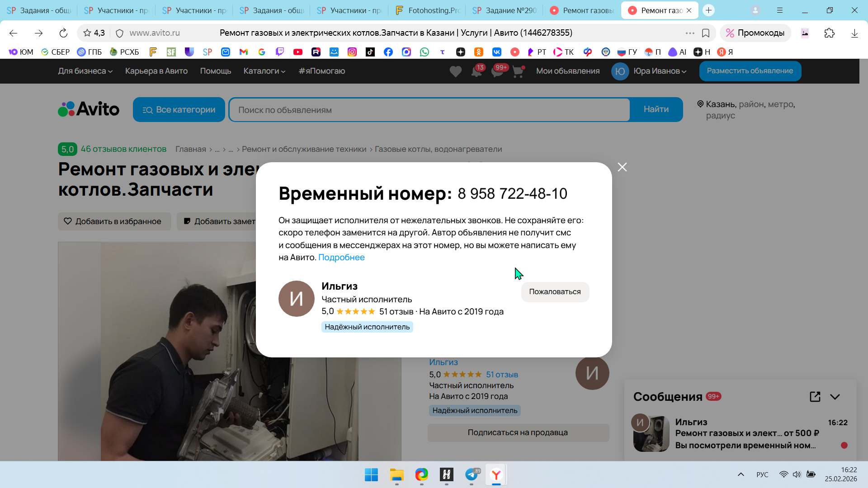868x488 pixels.
Task: Open Avito favorites heart icon in header
Action: (455, 71)
